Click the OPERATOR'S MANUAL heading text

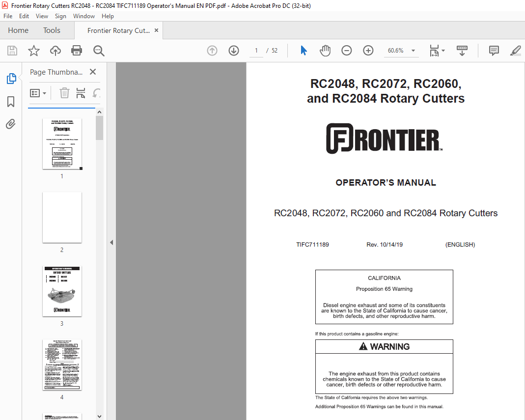coord(386,183)
